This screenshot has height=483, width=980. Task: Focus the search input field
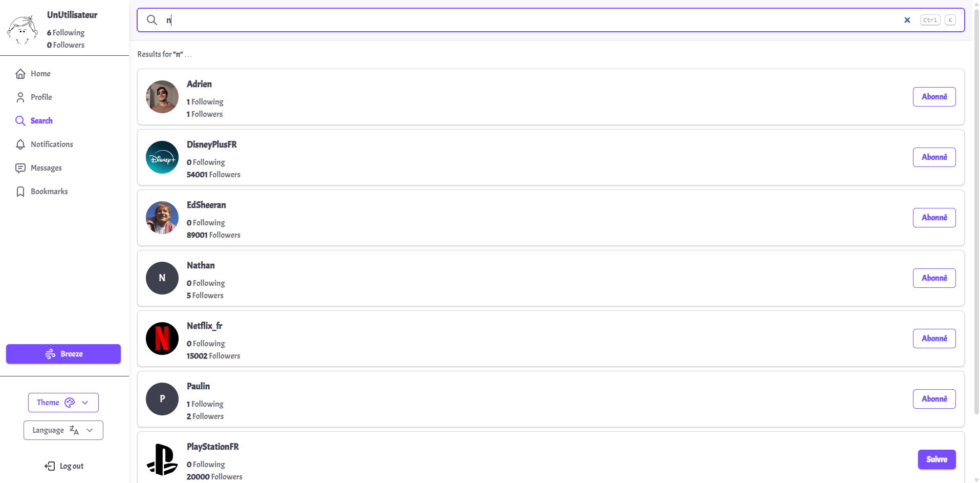[532, 20]
